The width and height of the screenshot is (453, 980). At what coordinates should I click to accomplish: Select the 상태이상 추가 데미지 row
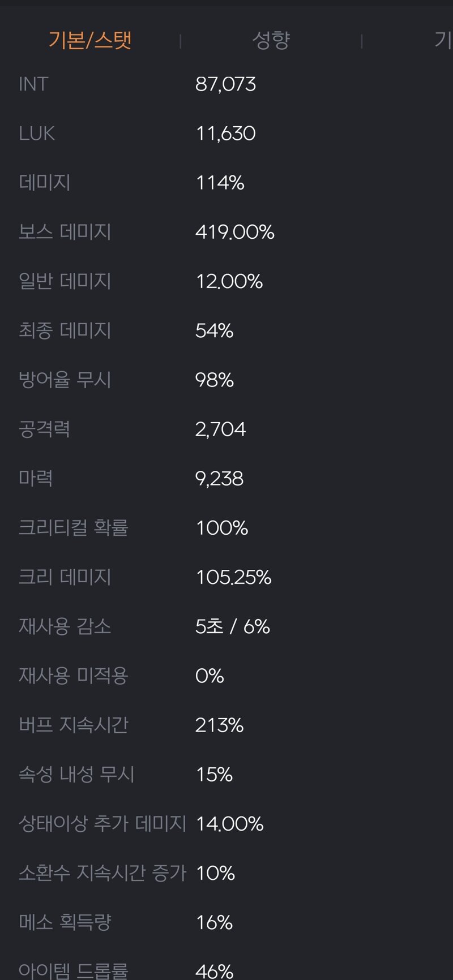[226, 824]
